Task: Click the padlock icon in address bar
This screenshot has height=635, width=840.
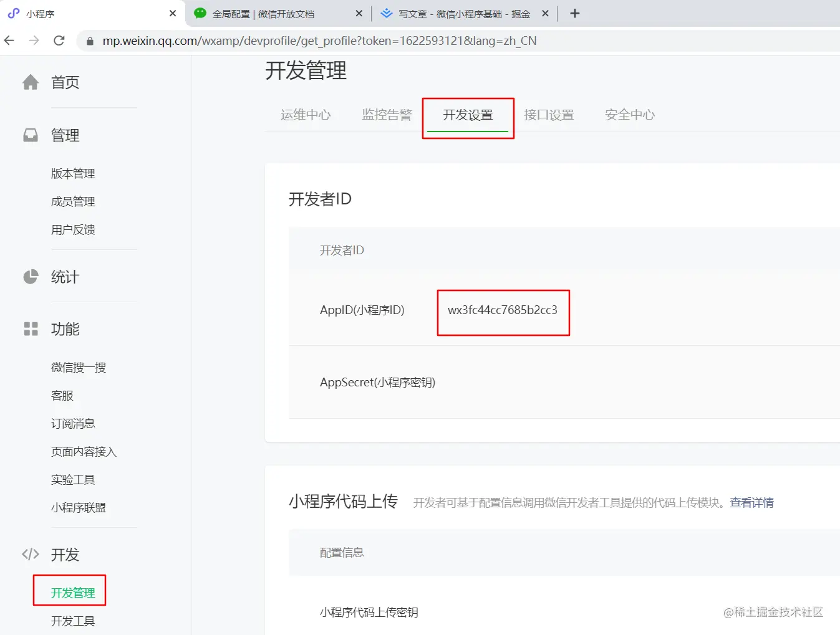Action: [90, 41]
